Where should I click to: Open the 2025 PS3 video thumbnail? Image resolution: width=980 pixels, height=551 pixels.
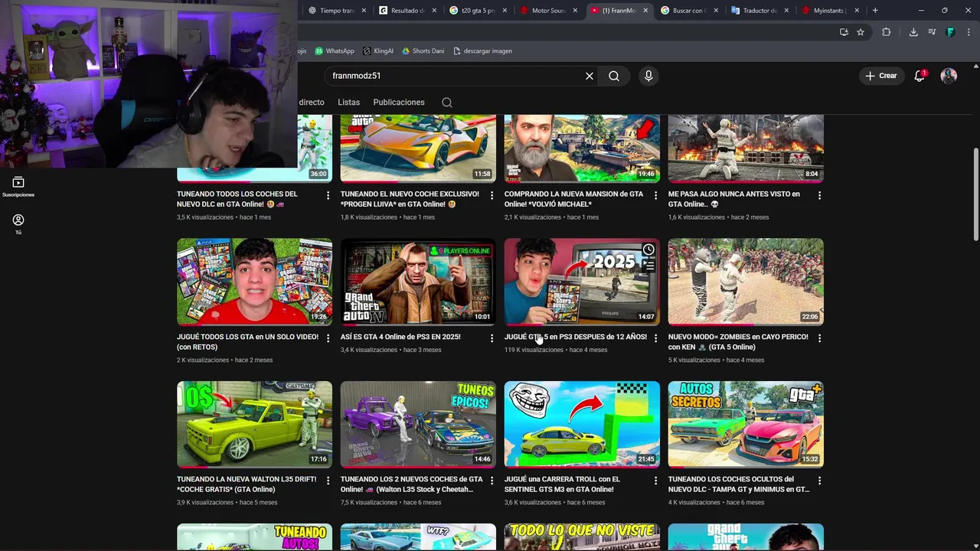pos(582,282)
